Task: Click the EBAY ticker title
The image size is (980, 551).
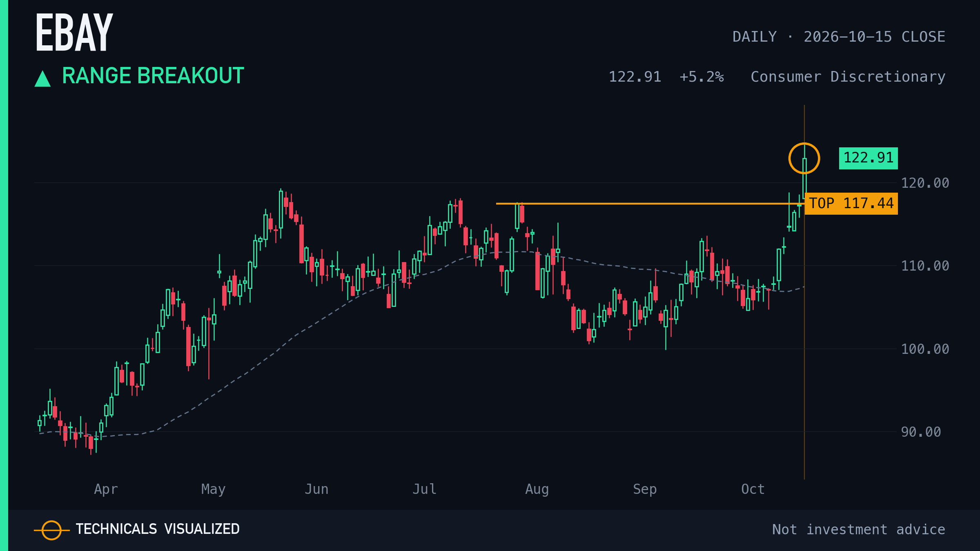Action: pyautogui.click(x=74, y=33)
